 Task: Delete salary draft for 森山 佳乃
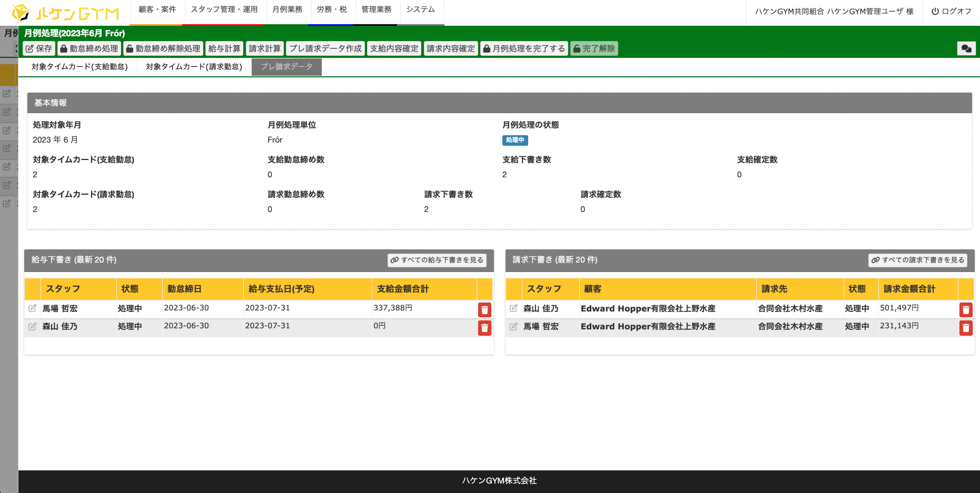pyautogui.click(x=484, y=328)
